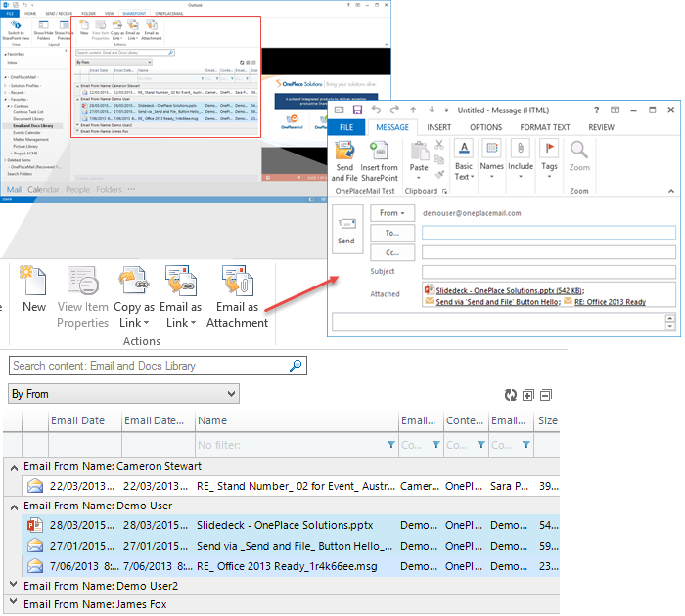The width and height of the screenshot is (685, 616).
Task: Click the To... recipients button
Action: (392, 233)
